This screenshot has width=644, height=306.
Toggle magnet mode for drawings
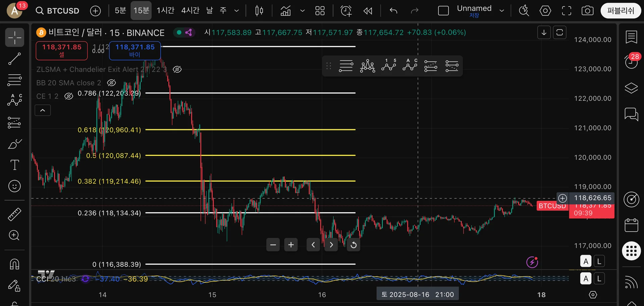[14, 264]
